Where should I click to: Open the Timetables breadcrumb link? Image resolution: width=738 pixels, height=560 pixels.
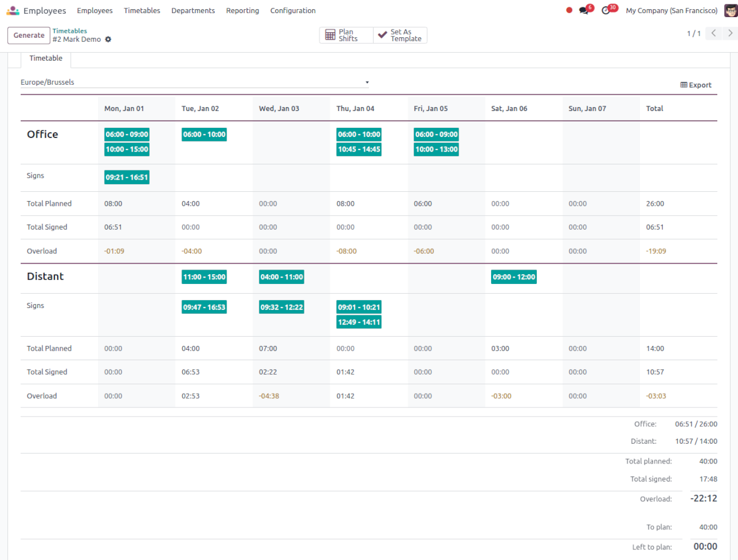(70, 31)
